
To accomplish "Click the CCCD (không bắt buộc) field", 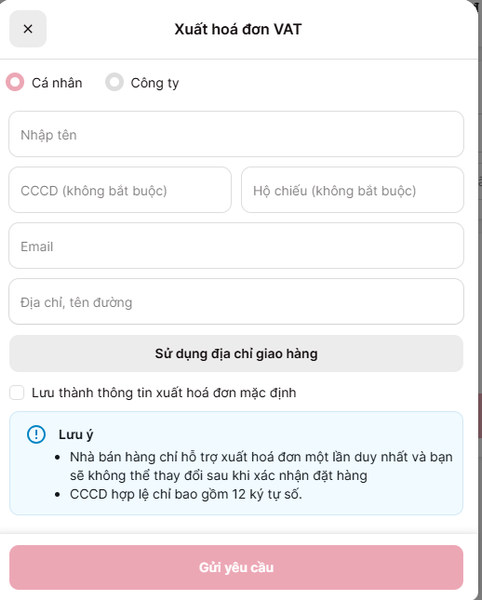I will coord(120,190).
